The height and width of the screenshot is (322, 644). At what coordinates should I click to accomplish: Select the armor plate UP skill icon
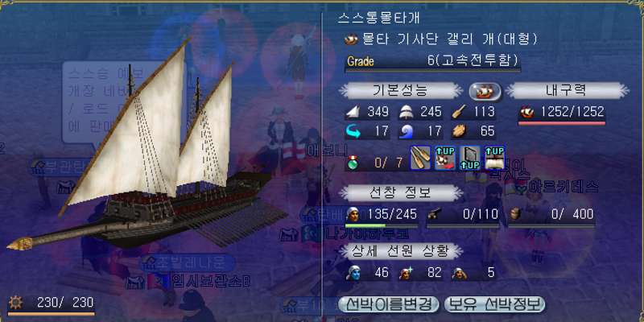470,157
